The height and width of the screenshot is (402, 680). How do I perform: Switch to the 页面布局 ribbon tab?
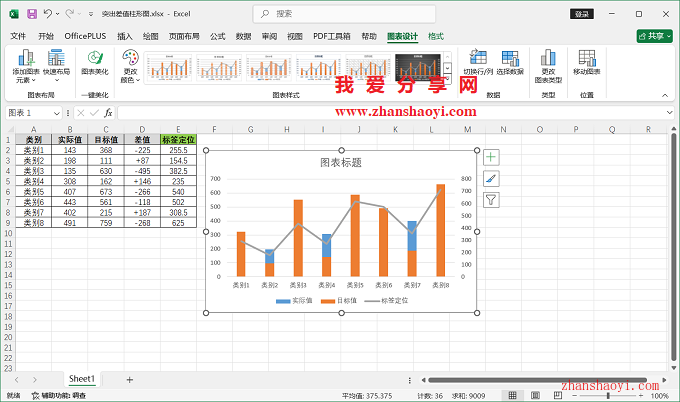(184, 36)
